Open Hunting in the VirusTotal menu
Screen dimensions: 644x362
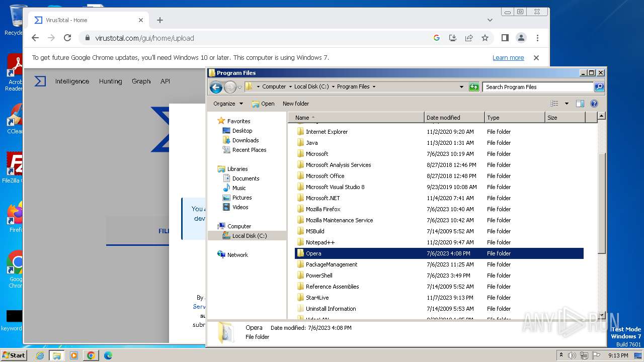[110, 81]
